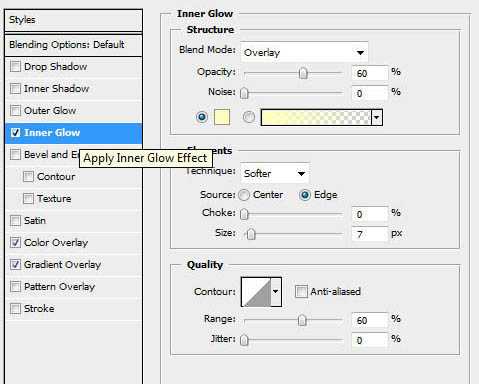Uncheck the Gradient Overlay checkbox
This screenshot has width=479, height=384.
(x=15, y=264)
